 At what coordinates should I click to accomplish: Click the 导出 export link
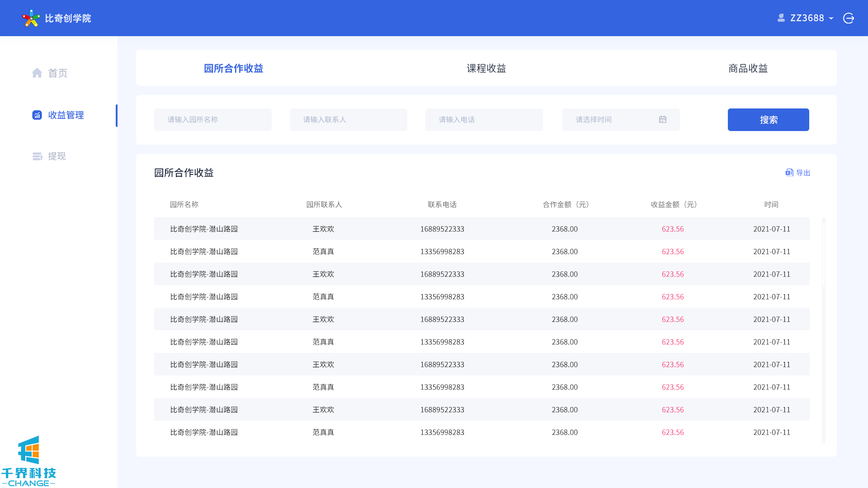[x=803, y=173]
